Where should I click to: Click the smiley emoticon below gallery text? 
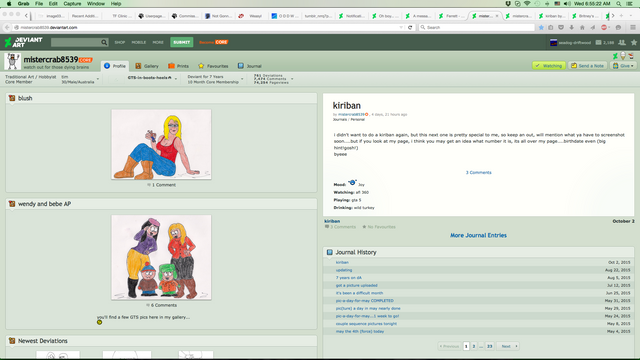point(99,322)
